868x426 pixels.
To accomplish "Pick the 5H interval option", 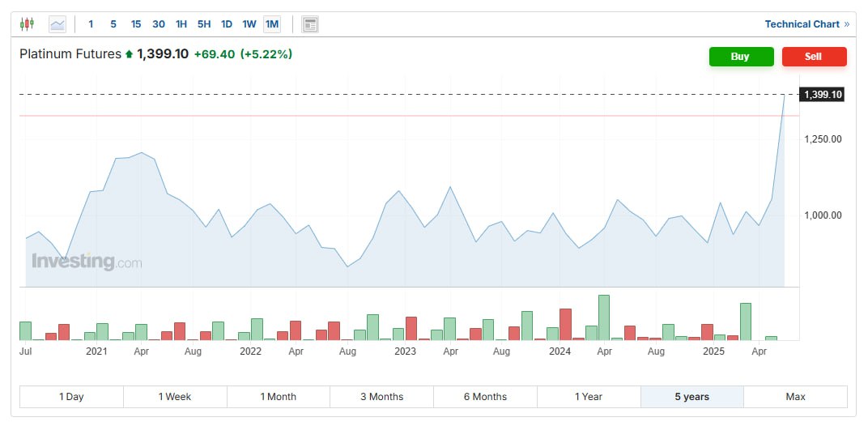I will (x=204, y=23).
